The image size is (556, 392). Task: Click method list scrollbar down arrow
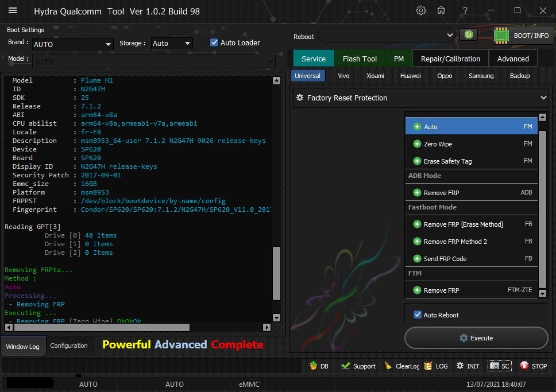(542, 293)
